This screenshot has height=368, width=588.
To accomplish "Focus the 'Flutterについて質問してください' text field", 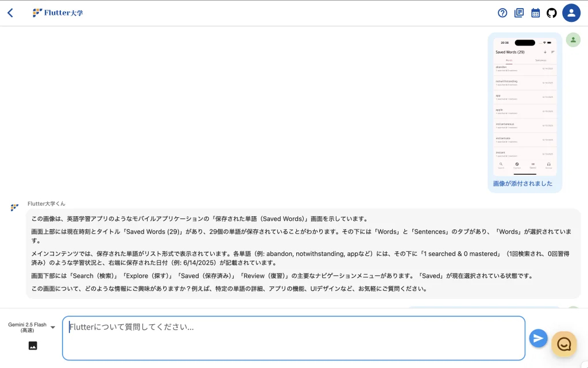I will [x=293, y=338].
